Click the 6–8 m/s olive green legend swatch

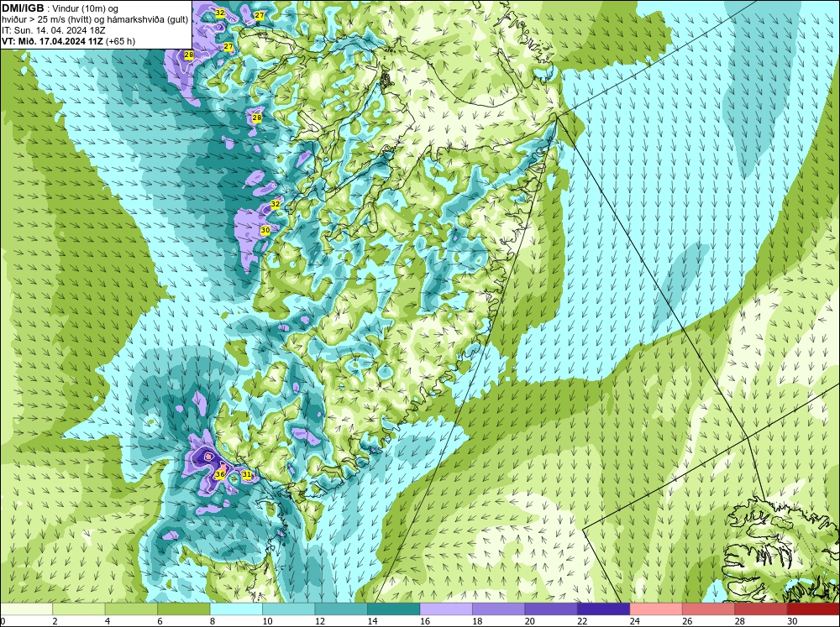pos(184,609)
